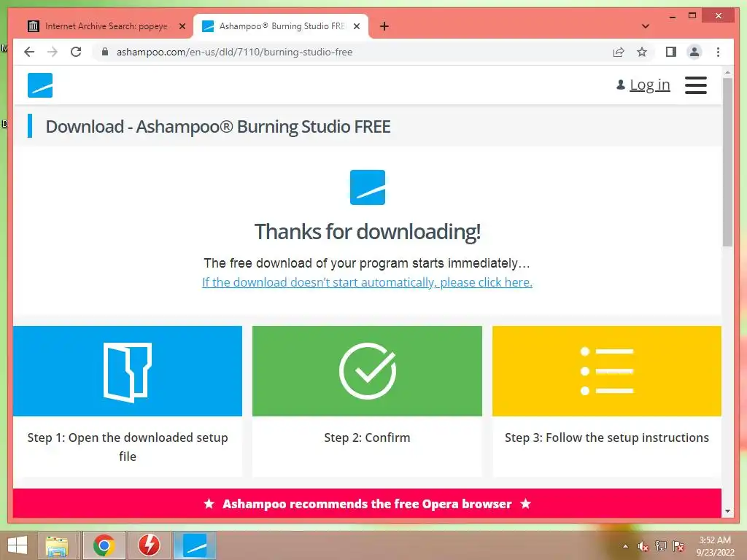Close the Ashampoo Burning Studio tab

(356, 26)
